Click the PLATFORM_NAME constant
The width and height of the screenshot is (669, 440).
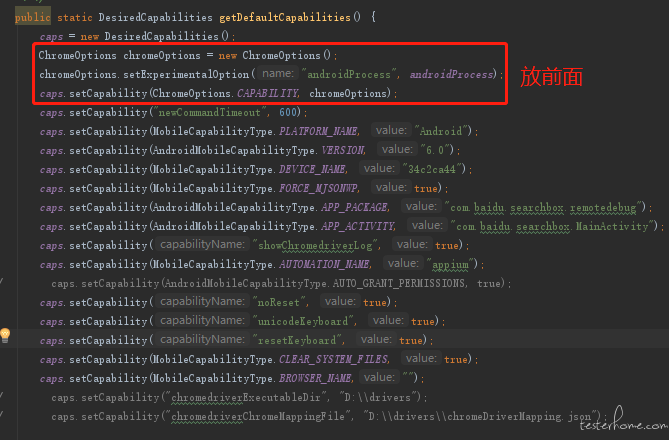[318, 131]
